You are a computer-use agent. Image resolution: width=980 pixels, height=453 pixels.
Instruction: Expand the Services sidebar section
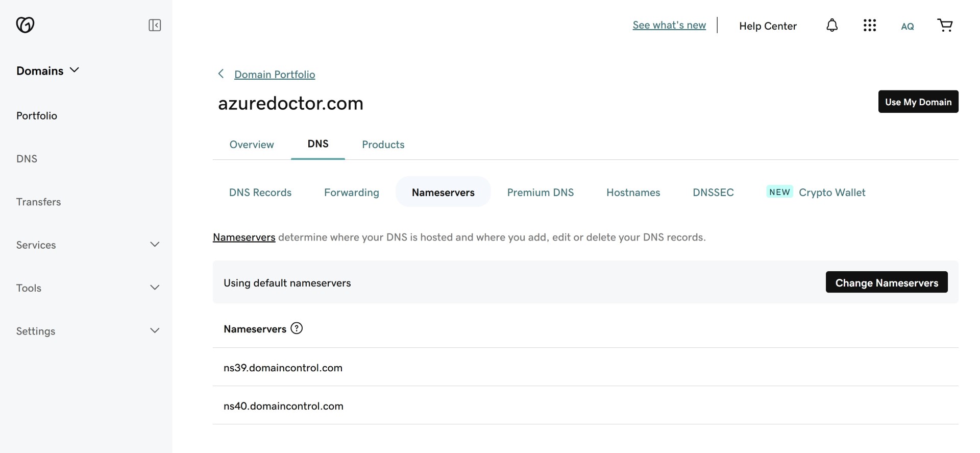pos(88,245)
